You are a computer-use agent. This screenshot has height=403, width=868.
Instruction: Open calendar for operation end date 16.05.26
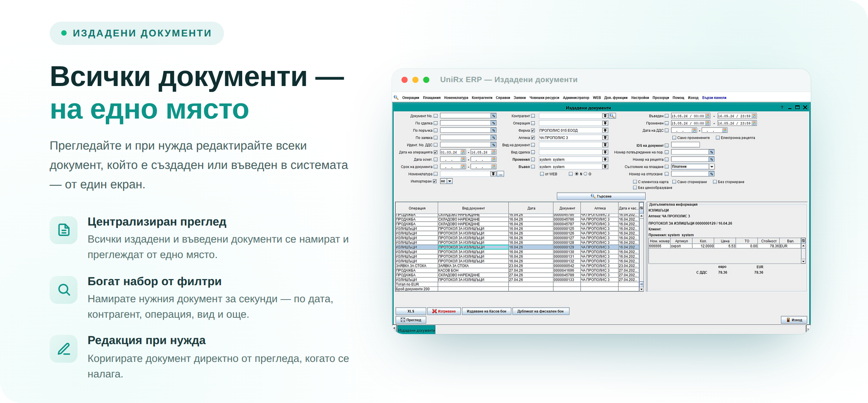(x=493, y=152)
